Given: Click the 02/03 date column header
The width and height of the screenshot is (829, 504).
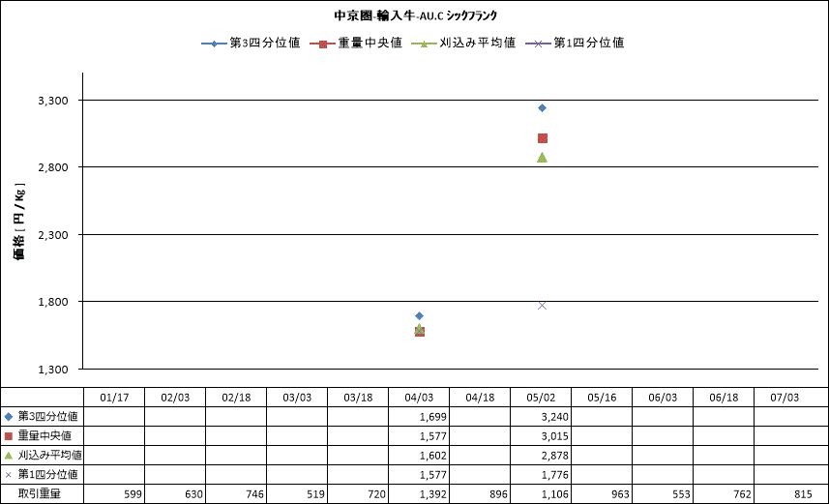Looking at the screenshot, I should click(175, 398).
